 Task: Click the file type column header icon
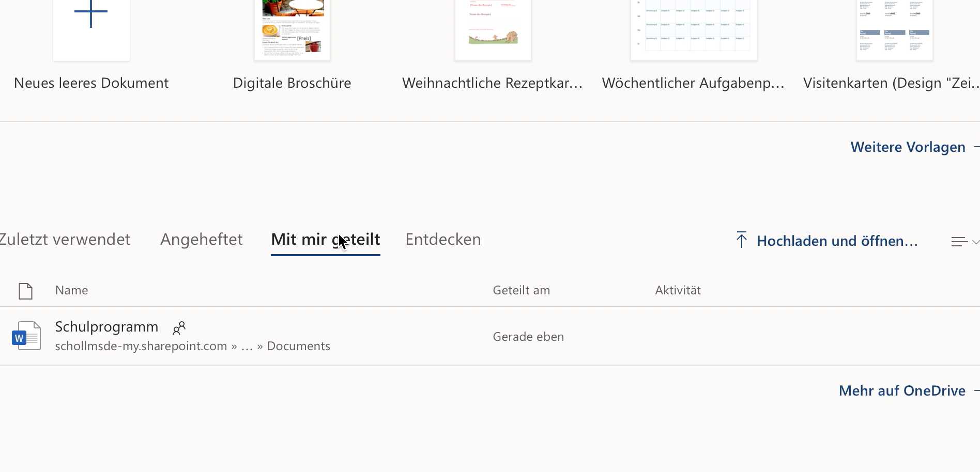(x=25, y=291)
